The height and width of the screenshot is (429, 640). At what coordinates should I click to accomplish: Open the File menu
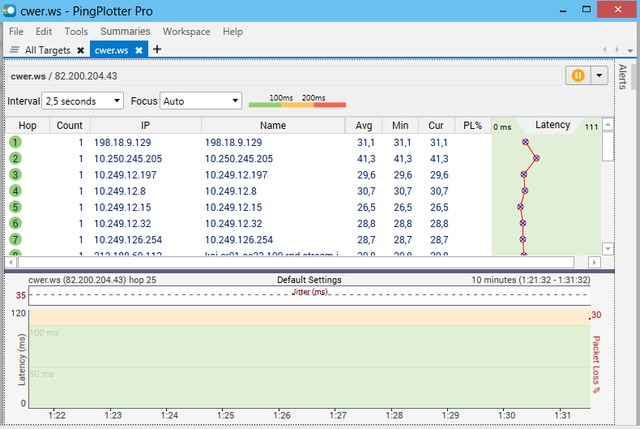pos(16,31)
